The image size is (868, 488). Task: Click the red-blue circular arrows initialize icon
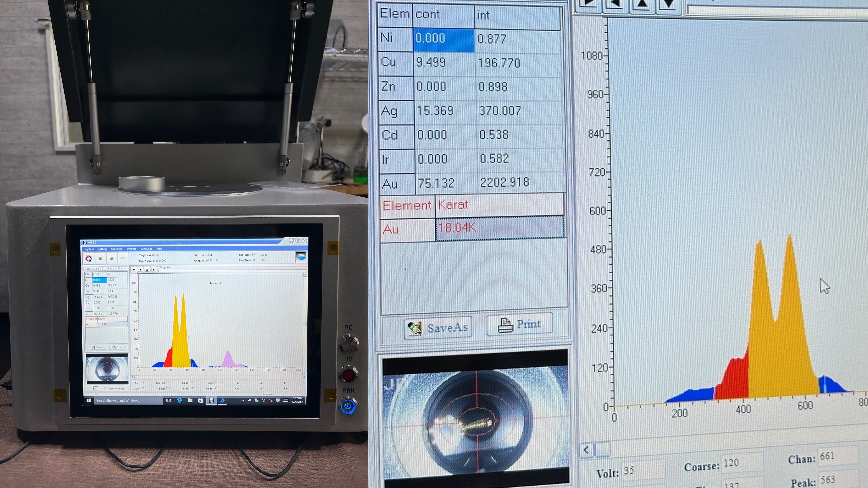click(89, 258)
